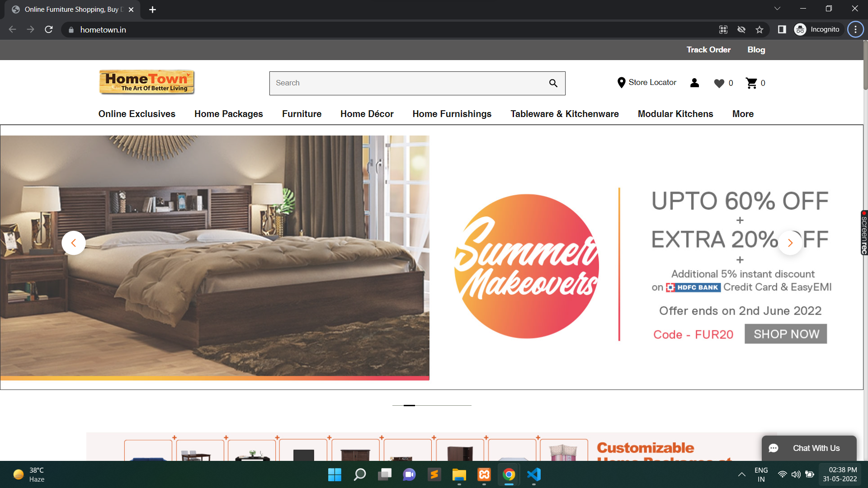Bookmark this page with star icon
The height and width of the screenshot is (488, 868).
[x=759, y=30]
